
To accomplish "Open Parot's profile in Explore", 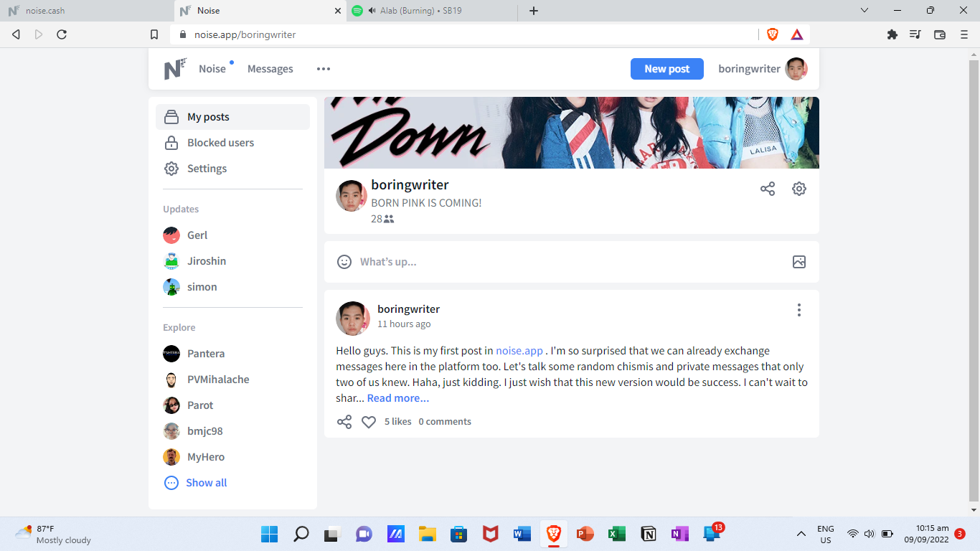I will (x=188, y=405).
